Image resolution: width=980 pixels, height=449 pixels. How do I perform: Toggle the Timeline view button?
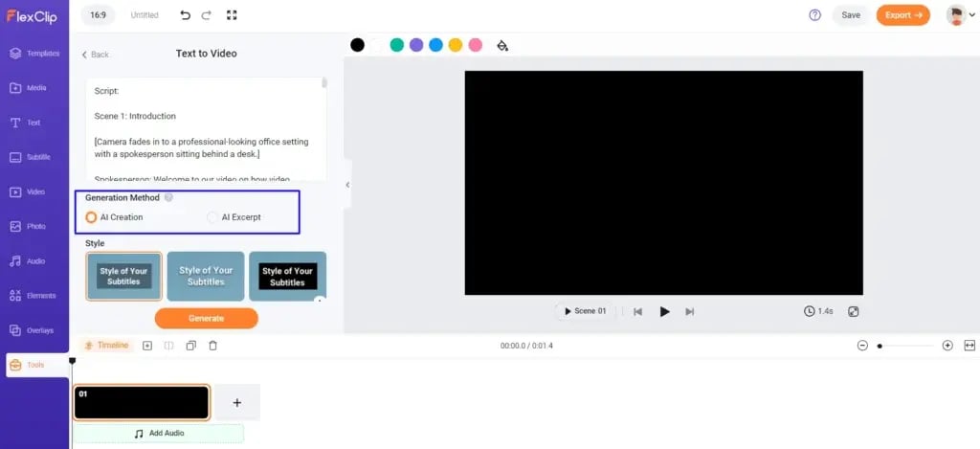tap(106, 346)
